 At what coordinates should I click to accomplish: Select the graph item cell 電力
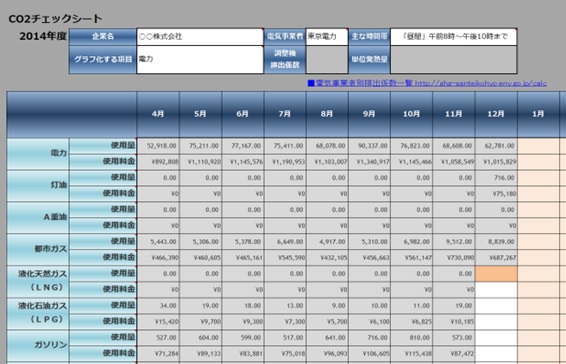[200, 60]
